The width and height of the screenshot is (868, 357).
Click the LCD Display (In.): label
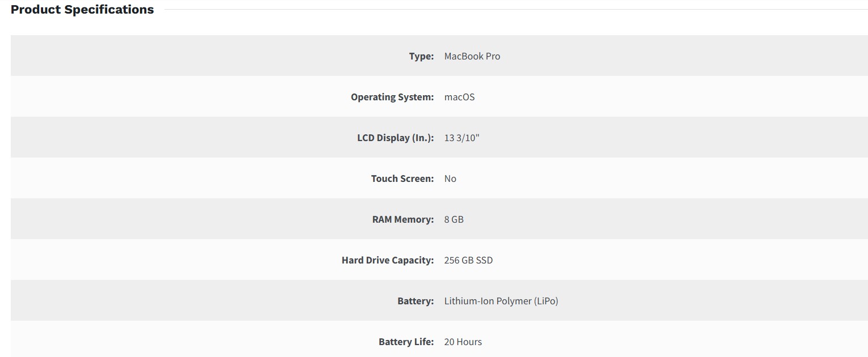pos(395,138)
